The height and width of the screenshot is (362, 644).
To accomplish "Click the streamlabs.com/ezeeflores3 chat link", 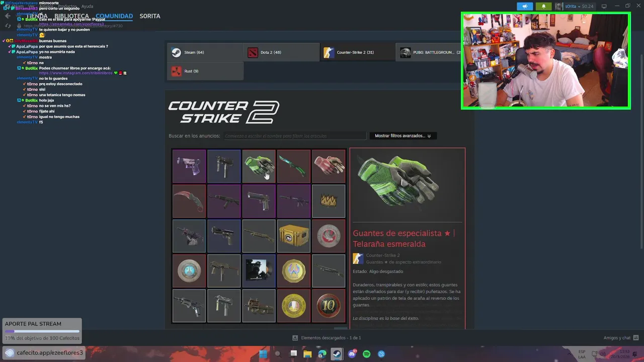I will [71, 24].
